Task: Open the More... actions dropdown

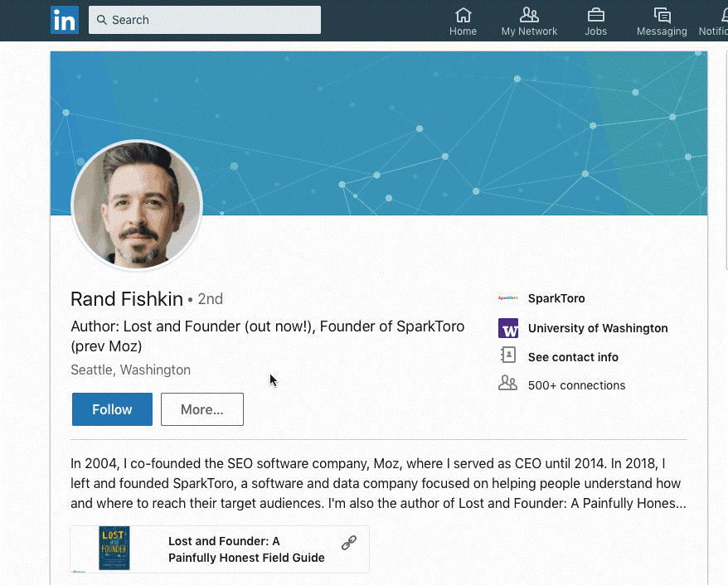Action: (202, 409)
